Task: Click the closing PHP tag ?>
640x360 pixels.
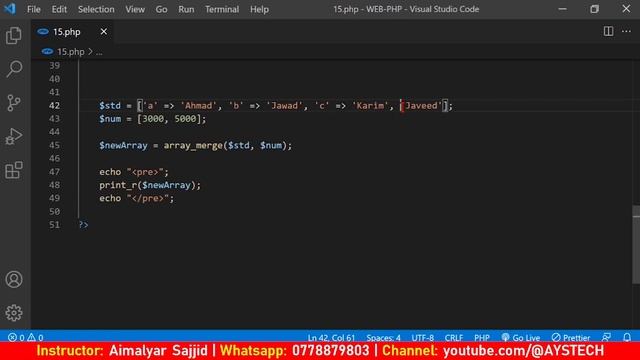Action: click(x=83, y=225)
